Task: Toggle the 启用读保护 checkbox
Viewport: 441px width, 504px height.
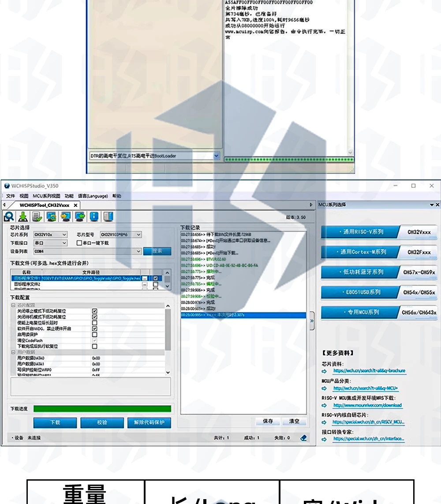Action: tap(94, 334)
